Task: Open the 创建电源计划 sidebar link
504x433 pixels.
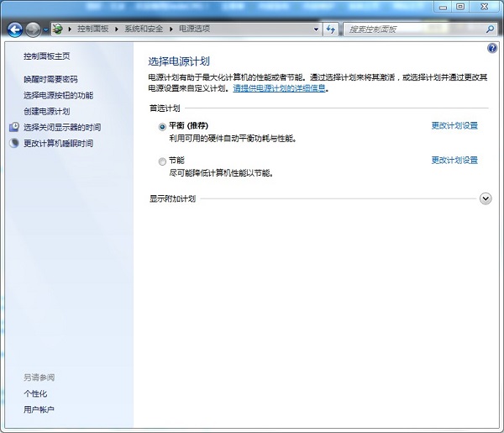Action: (47, 112)
